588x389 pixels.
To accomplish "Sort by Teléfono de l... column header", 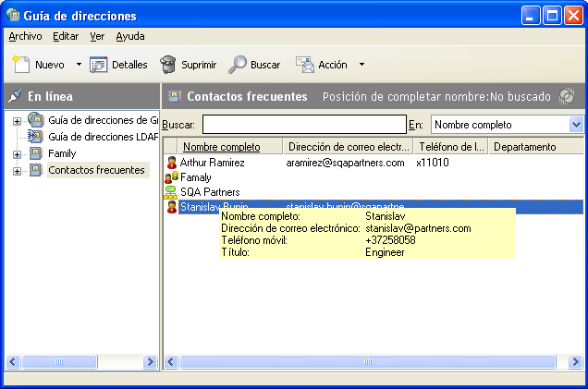I will [451, 147].
